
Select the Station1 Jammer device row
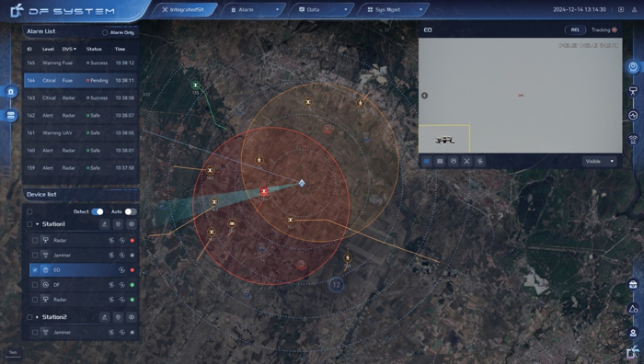click(84, 256)
